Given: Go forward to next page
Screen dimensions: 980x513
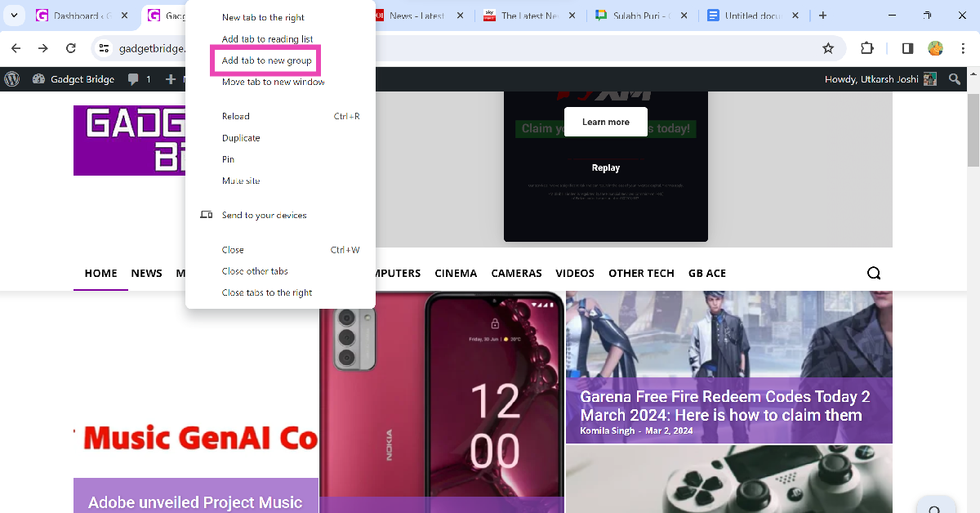Looking at the screenshot, I should click(43, 48).
